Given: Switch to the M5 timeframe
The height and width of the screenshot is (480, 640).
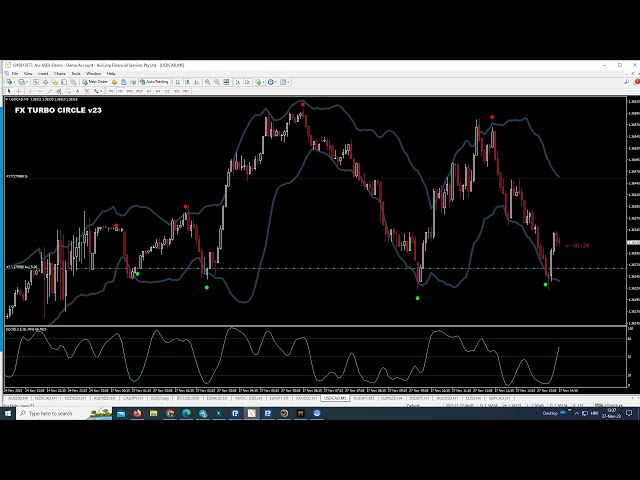Looking at the screenshot, I should (120, 91).
